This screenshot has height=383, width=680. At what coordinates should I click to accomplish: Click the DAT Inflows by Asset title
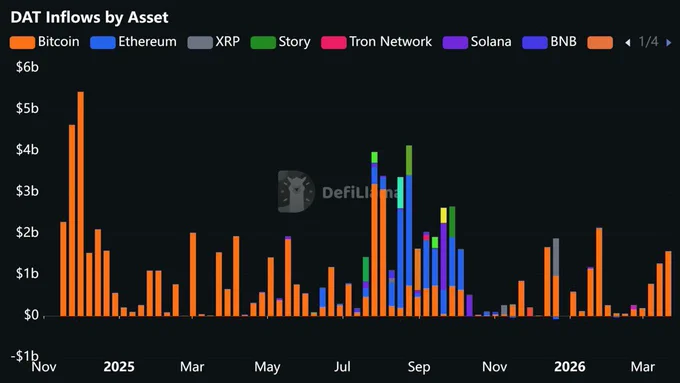89,17
